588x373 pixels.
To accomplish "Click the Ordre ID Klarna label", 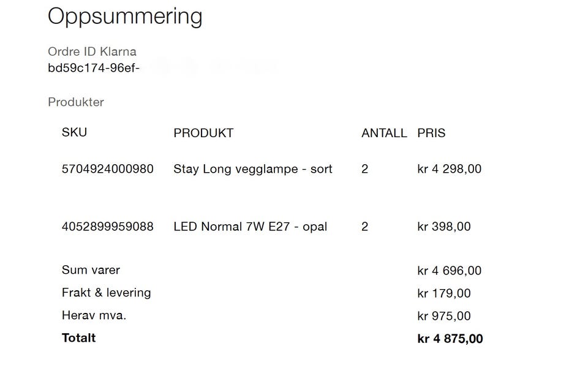I will 92,51.
